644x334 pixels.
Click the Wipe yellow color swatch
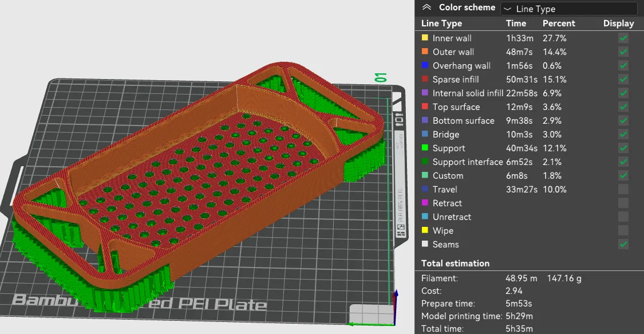tap(425, 230)
